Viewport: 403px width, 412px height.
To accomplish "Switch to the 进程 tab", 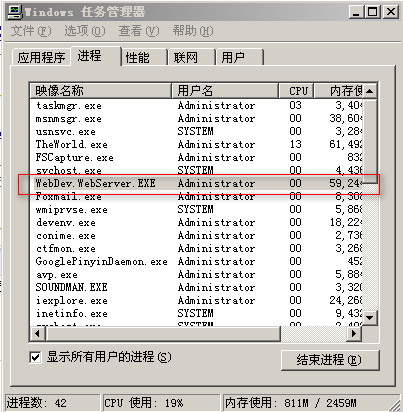I will pos(96,56).
